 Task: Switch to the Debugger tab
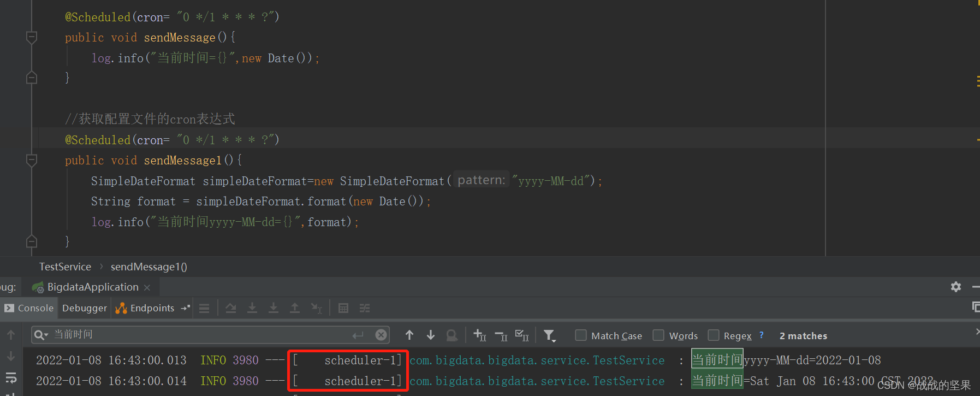85,308
